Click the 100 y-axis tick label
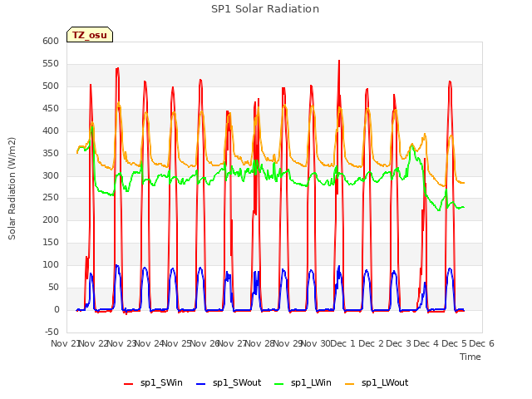The width and height of the screenshot is (532, 399). (51, 264)
